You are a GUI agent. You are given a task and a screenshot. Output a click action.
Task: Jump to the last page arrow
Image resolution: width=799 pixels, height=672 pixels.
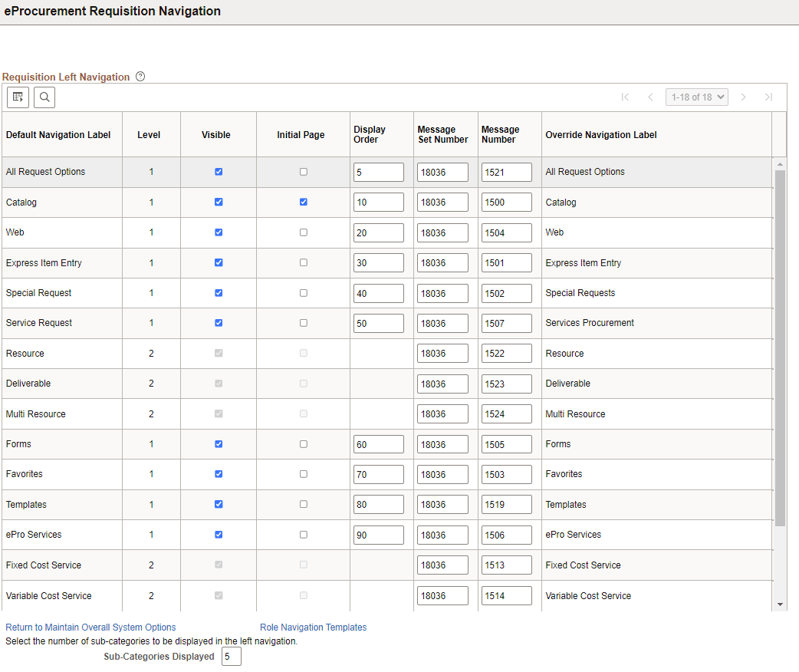tap(768, 97)
